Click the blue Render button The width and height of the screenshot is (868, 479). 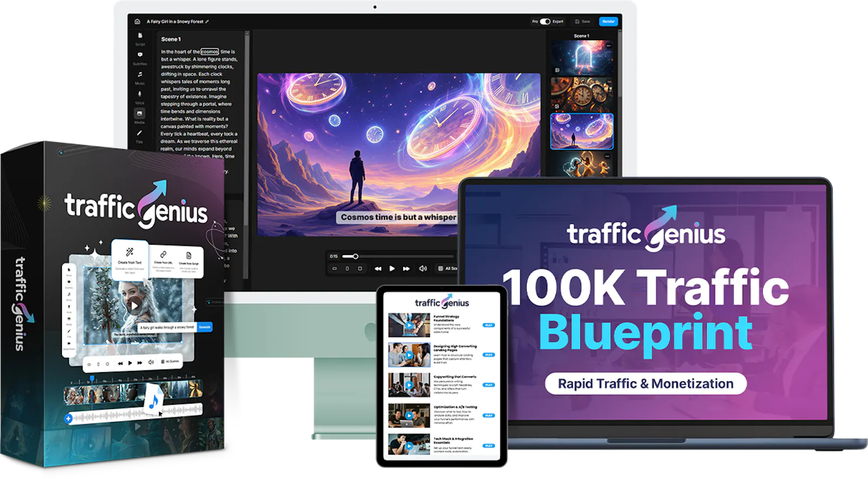pos(608,22)
